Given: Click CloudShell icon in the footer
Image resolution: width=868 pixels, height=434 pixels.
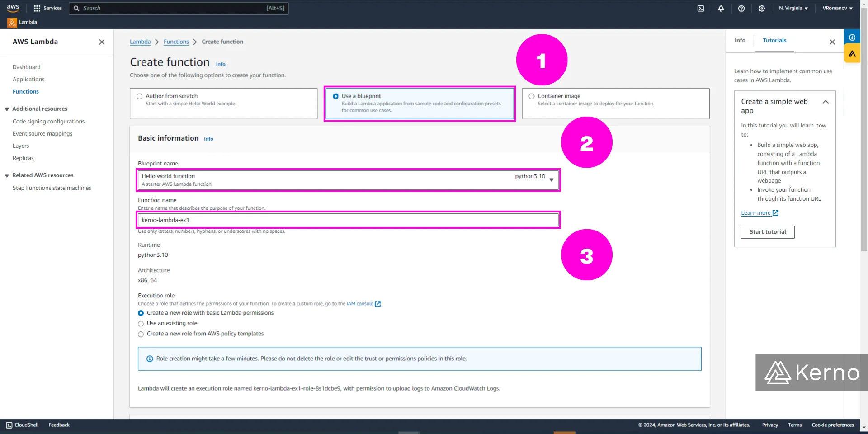Looking at the screenshot, I should 9,425.
